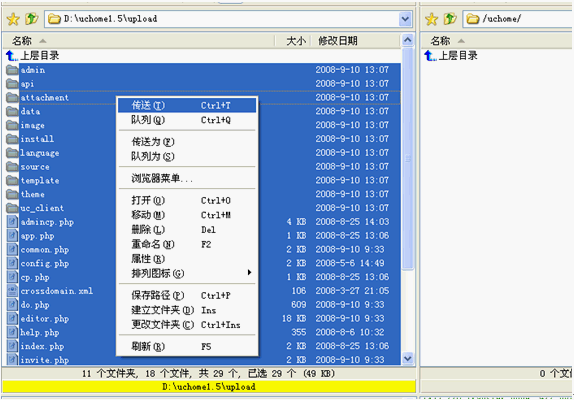Click the remote 上层目录 up-arrow icon
The width and height of the screenshot is (574, 400).
(x=430, y=56)
